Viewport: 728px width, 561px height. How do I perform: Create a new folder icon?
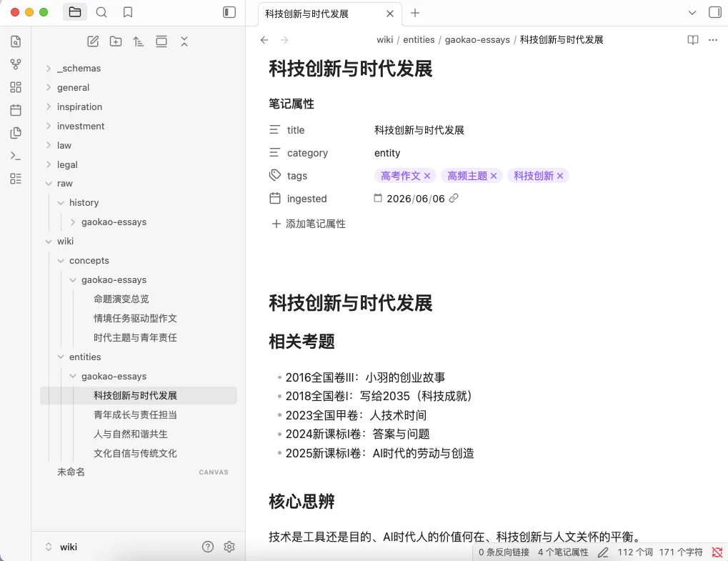coord(116,41)
